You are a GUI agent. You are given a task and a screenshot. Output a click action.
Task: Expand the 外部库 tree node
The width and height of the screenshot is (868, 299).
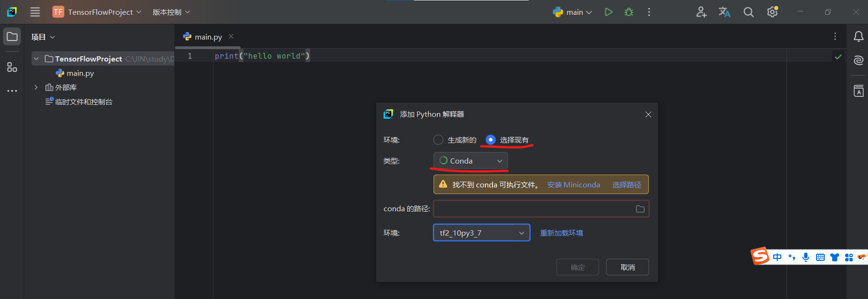(36, 87)
